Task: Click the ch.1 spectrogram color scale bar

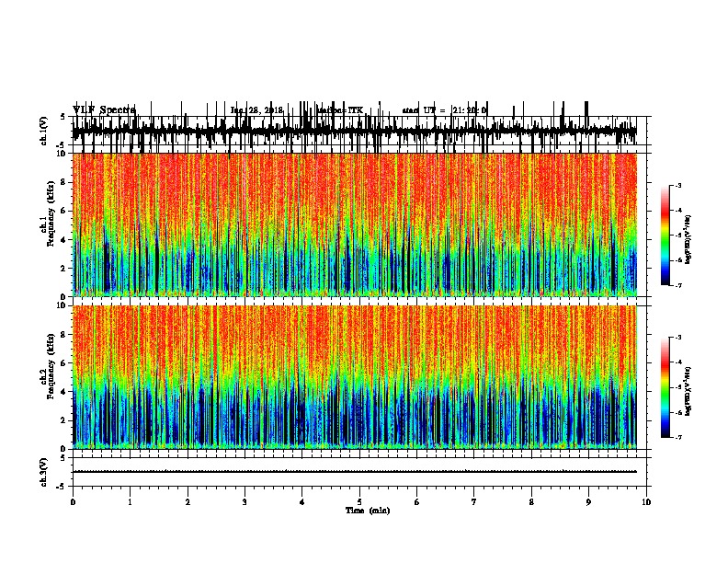Action: (665, 236)
